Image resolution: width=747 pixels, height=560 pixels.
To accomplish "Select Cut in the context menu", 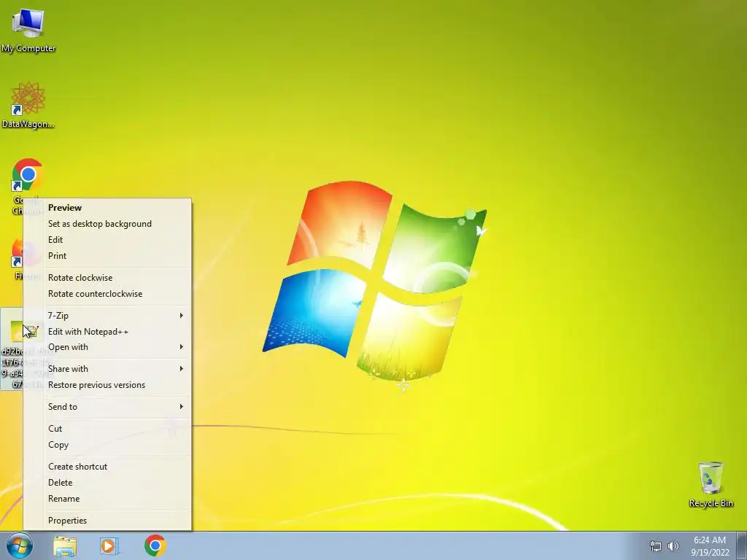I will point(107,429).
